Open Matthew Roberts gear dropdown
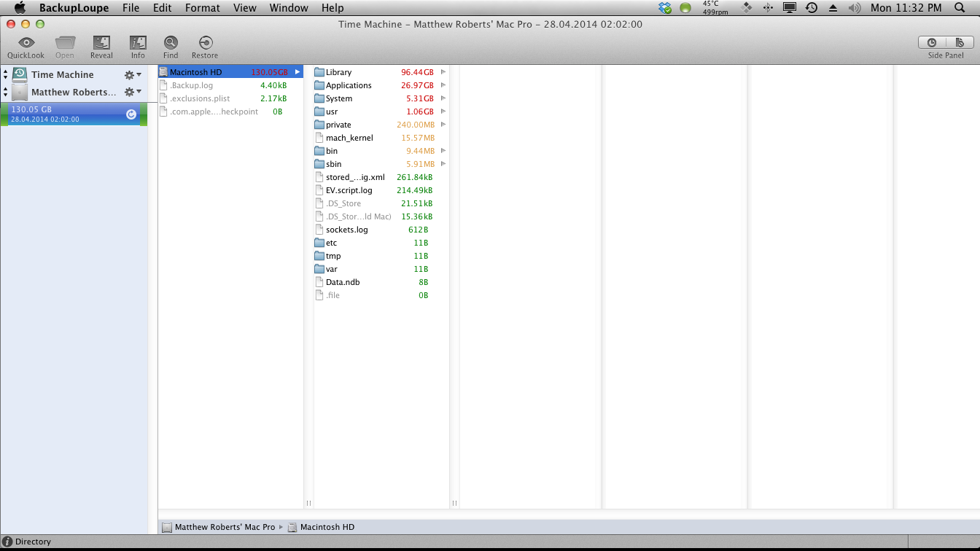 [x=133, y=92]
